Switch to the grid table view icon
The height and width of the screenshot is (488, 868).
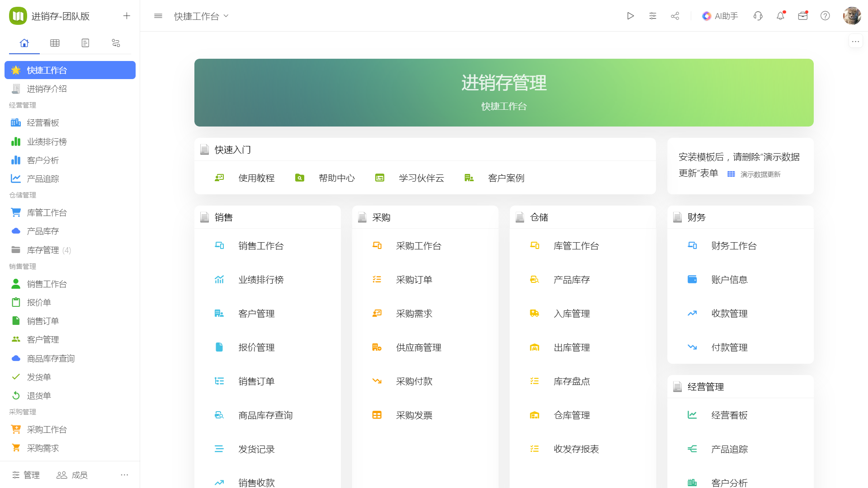pos(55,42)
